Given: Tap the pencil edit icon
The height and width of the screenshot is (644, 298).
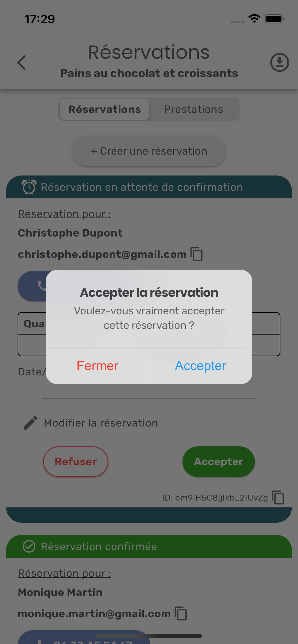Looking at the screenshot, I should [31, 423].
